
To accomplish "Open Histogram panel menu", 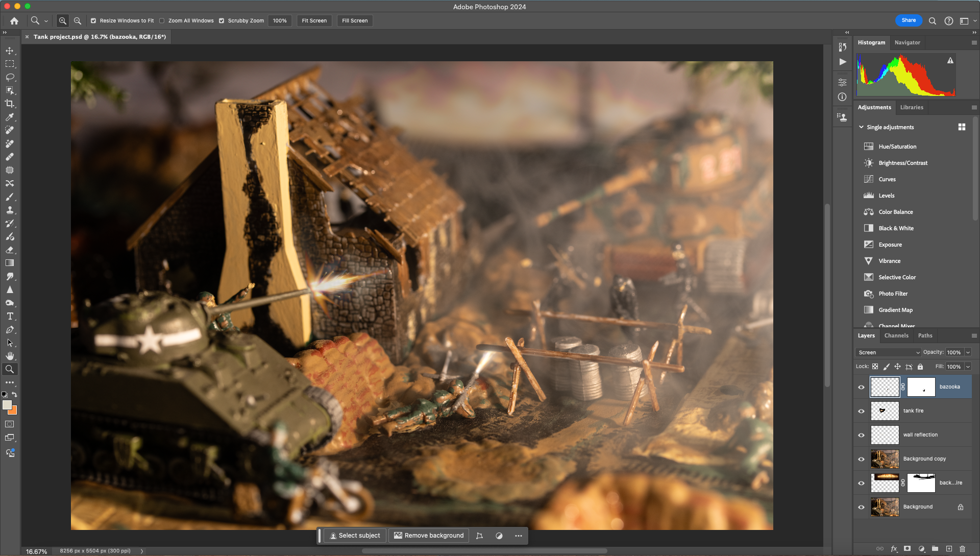I will [974, 43].
